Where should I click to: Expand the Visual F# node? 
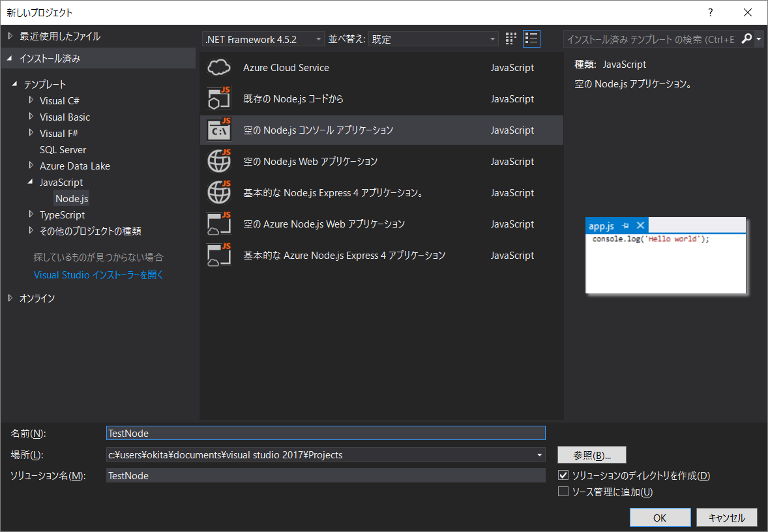[31, 133]
